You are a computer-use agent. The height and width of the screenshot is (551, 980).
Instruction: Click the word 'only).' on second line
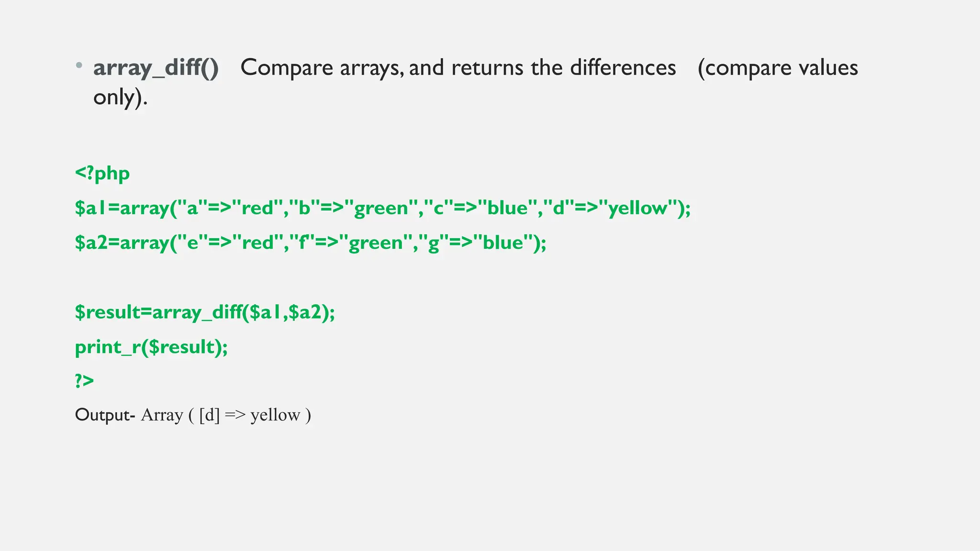pyautogui.click(x=120, y=97)
